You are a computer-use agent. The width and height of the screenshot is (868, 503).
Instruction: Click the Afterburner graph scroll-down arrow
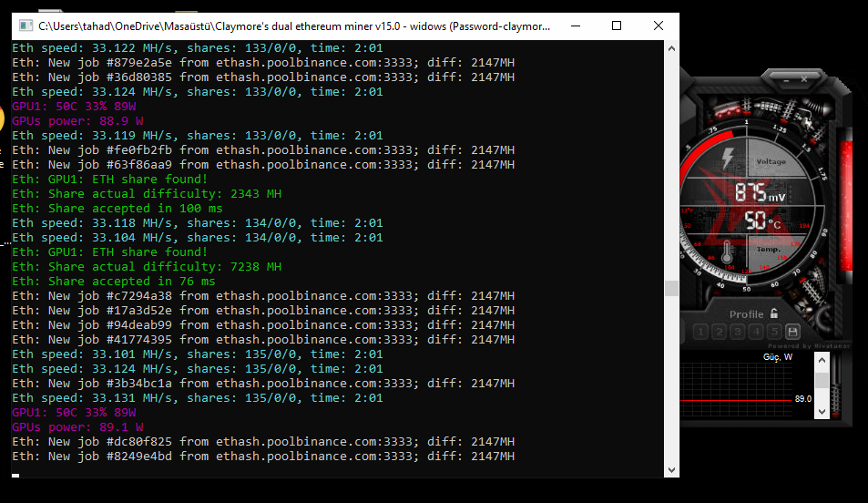822,412
